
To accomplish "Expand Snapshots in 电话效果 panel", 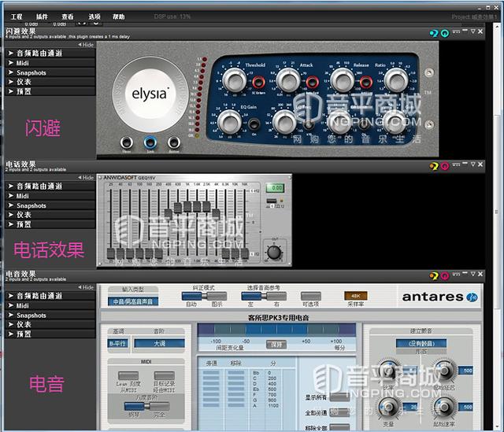I will tap(50, 205).
